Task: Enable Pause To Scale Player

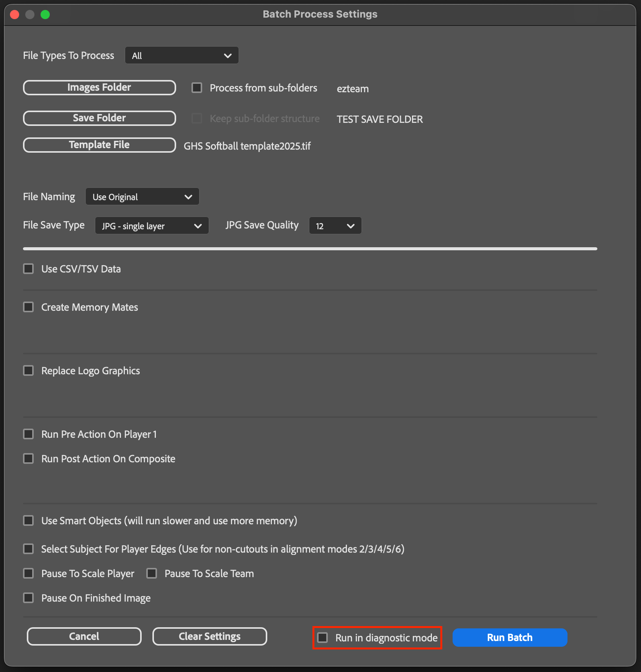Action: coord(29,574)
